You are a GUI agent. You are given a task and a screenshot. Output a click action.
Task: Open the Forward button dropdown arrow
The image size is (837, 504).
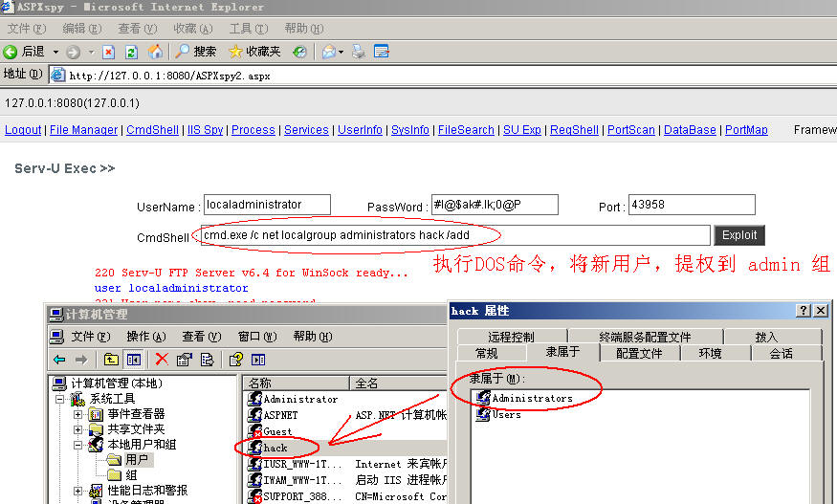91,53
